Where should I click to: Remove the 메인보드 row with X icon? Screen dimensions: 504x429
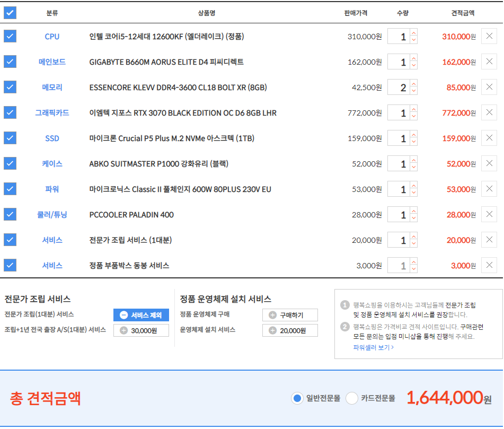point(489,62)
